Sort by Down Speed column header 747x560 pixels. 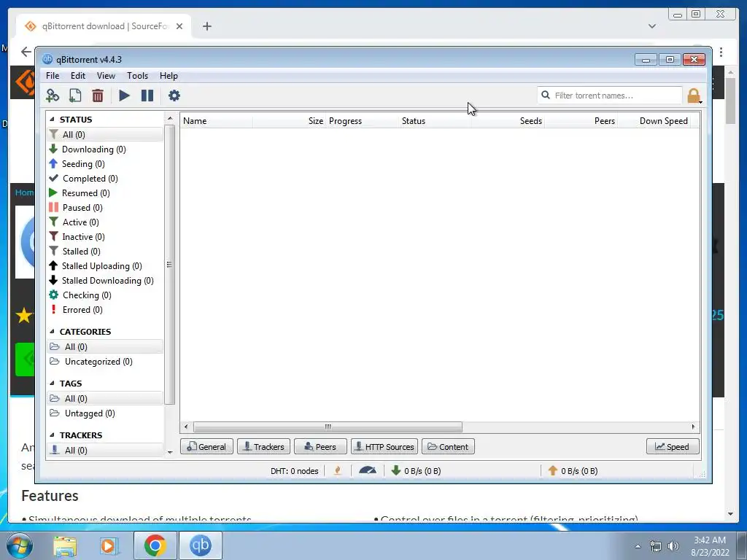654,121
